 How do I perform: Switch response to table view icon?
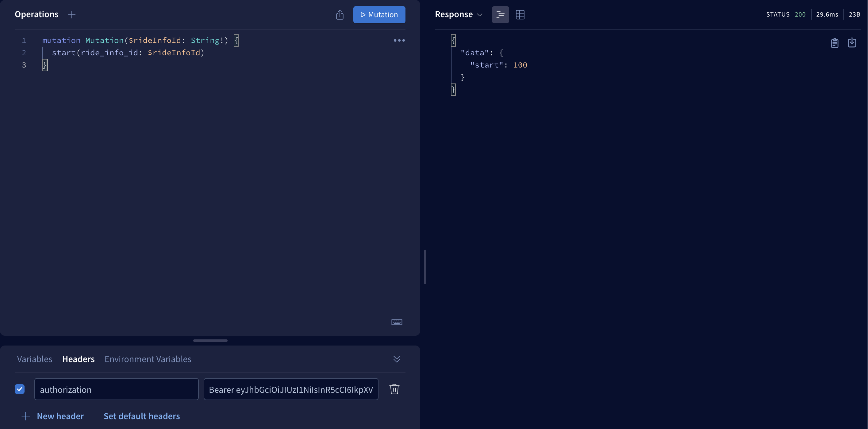520,14
